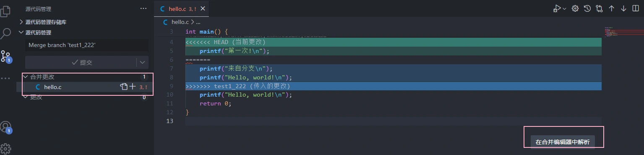
Task: Click the 更改 count badge showing 0
Action: [x=144, y=97]
